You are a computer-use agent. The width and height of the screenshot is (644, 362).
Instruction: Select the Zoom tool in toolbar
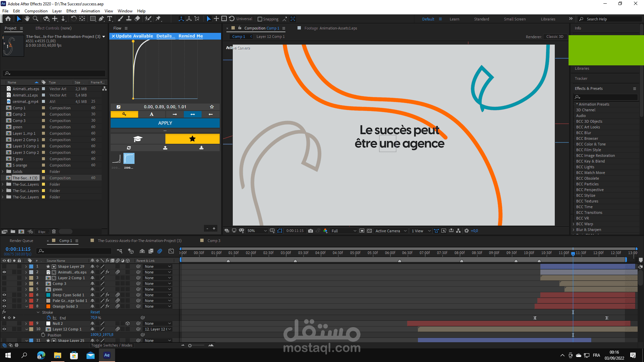point(35,19)
